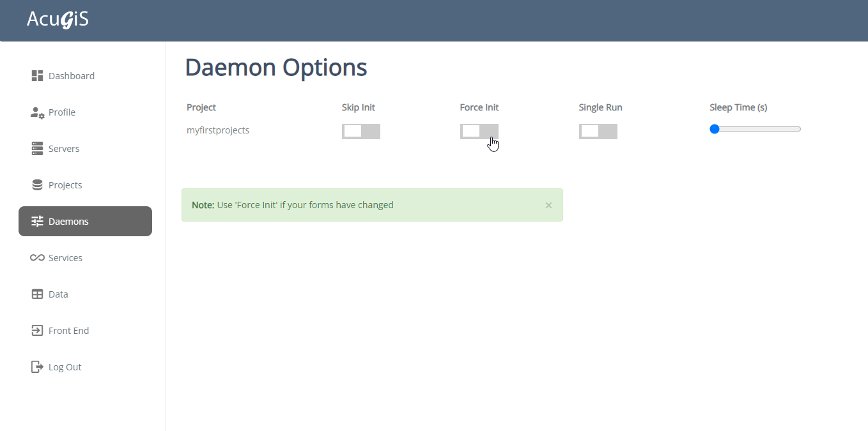Screen dimensions: 868x431
Task: Click the Daemons sliders icon
Action: click(37, 222)
